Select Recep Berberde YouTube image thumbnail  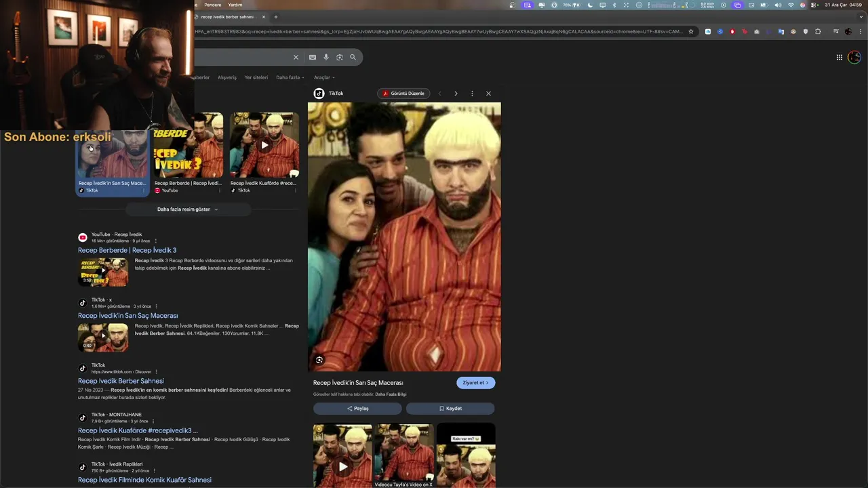coord(188,145)
